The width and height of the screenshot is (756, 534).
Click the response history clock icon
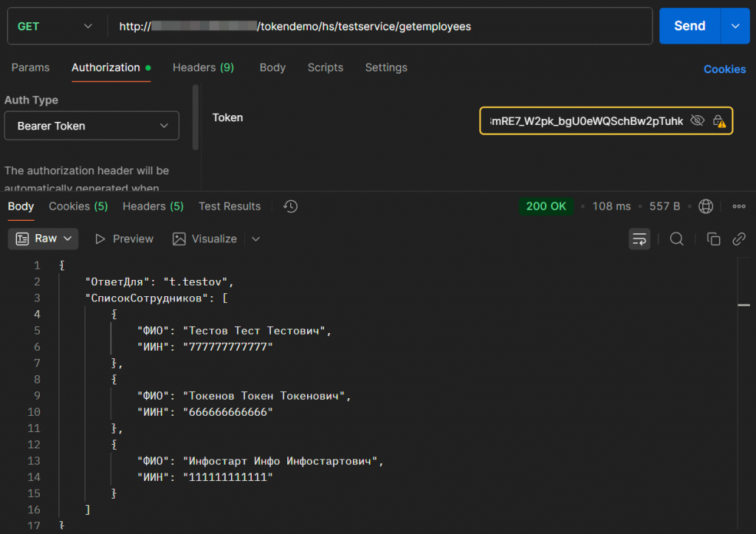tap(291, 207)
